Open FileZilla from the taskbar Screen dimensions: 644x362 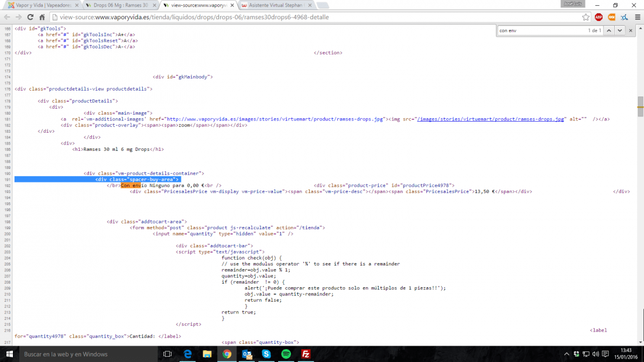(306, 354)
